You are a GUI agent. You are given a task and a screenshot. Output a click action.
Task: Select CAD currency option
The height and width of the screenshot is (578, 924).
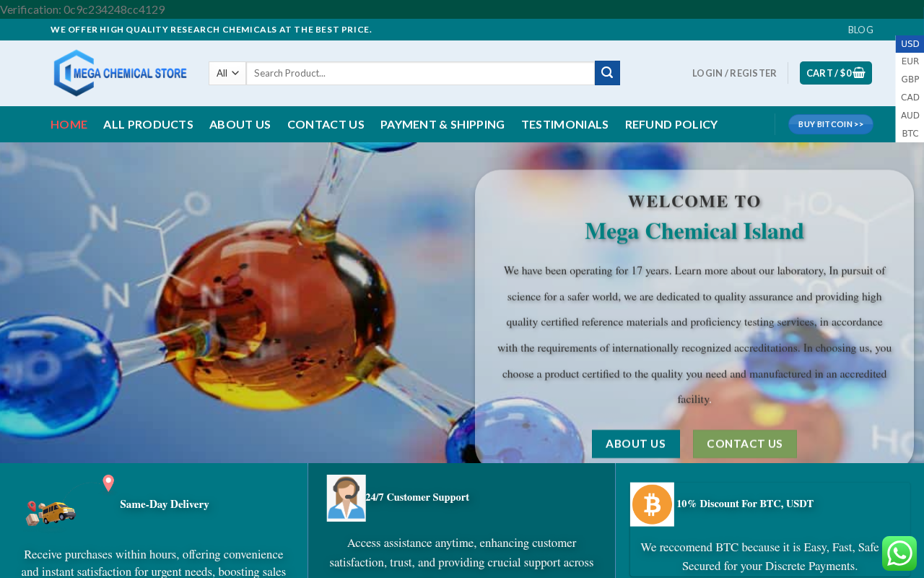(x=910, y=98)
